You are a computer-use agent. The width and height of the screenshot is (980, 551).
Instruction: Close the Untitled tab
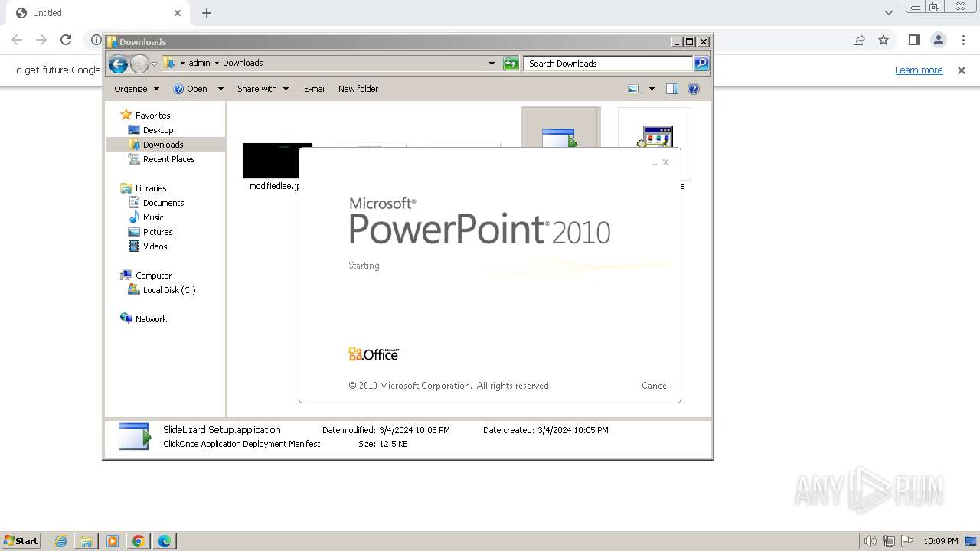click(178, 13)
